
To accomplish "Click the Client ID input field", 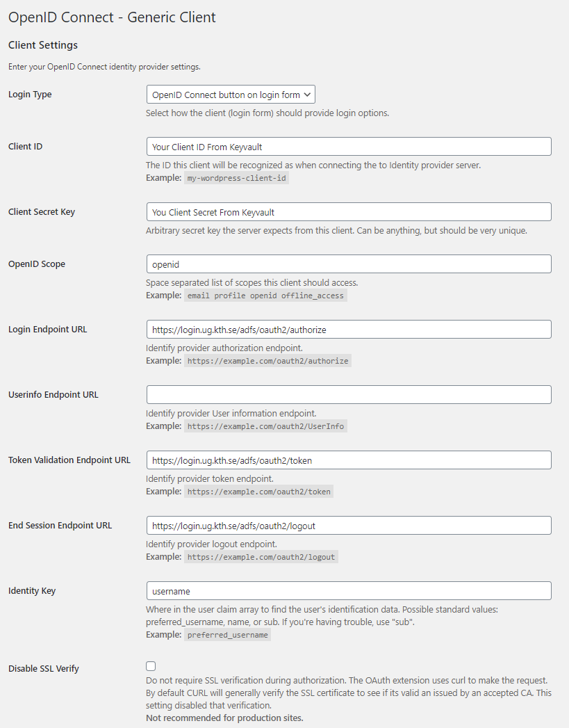I will click(x=349, y=147).
